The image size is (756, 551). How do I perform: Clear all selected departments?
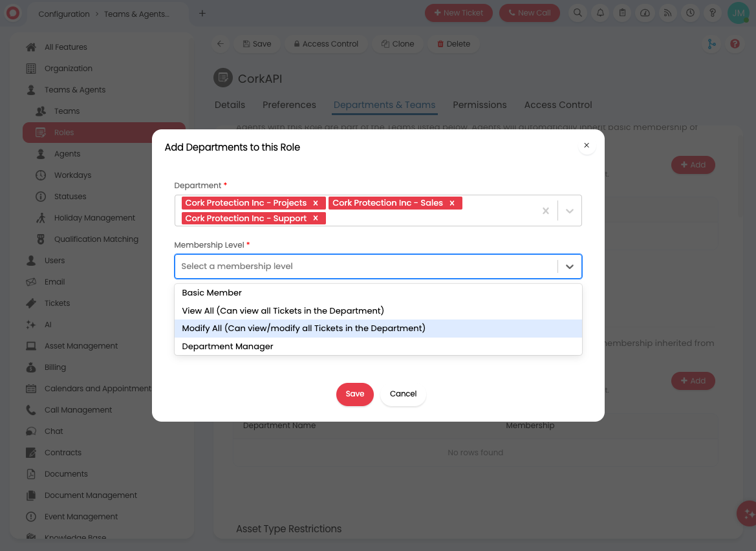click(546, 211)
